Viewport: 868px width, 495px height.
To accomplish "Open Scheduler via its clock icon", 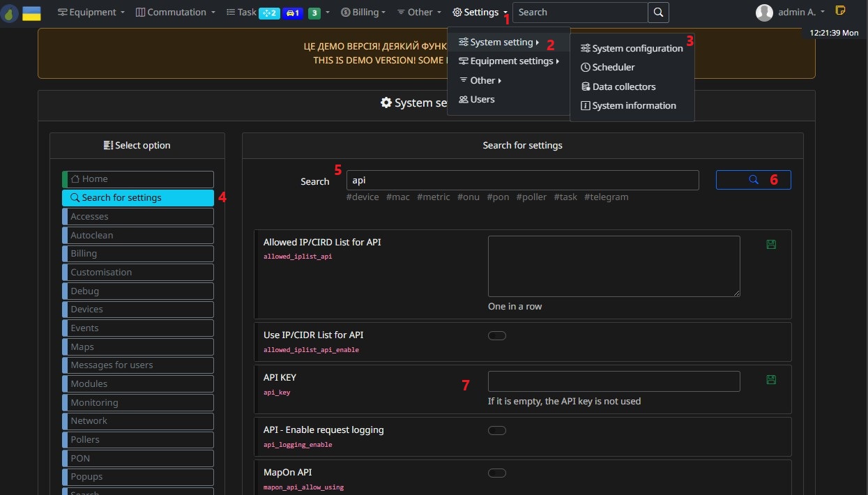I will point(586,67).
